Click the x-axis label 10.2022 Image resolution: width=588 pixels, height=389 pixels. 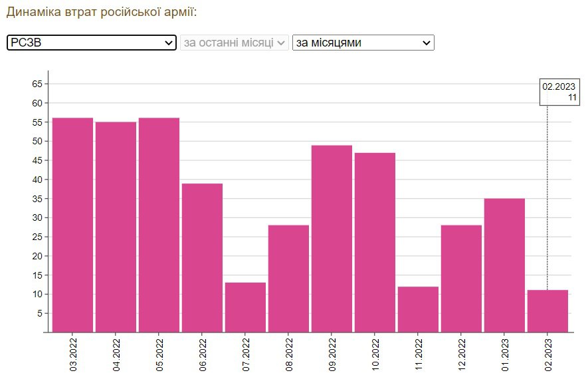[x=375, y=355]
